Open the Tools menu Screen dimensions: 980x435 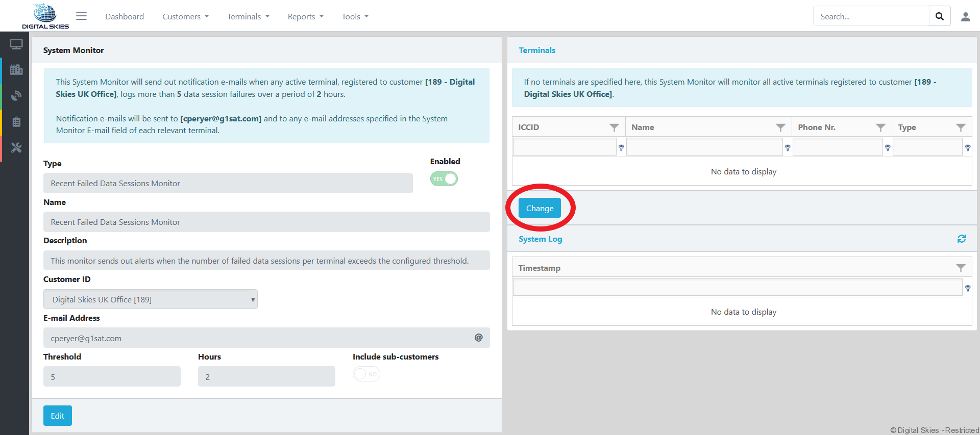click(x=355, y=17)
